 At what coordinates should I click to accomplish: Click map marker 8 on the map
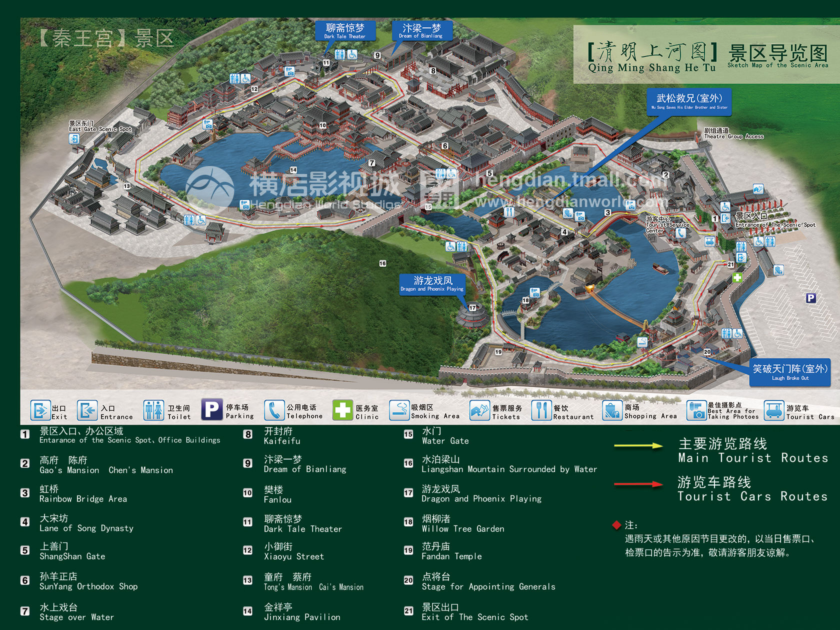point(433,71)
